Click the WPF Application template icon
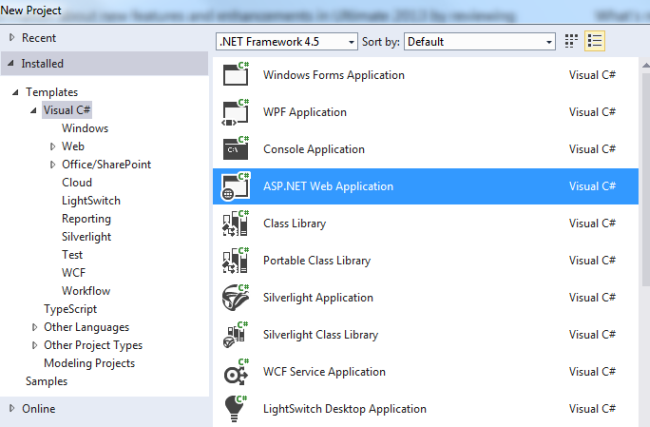The image size is (650, 427). pyautogui.click(x=236, y=112)
